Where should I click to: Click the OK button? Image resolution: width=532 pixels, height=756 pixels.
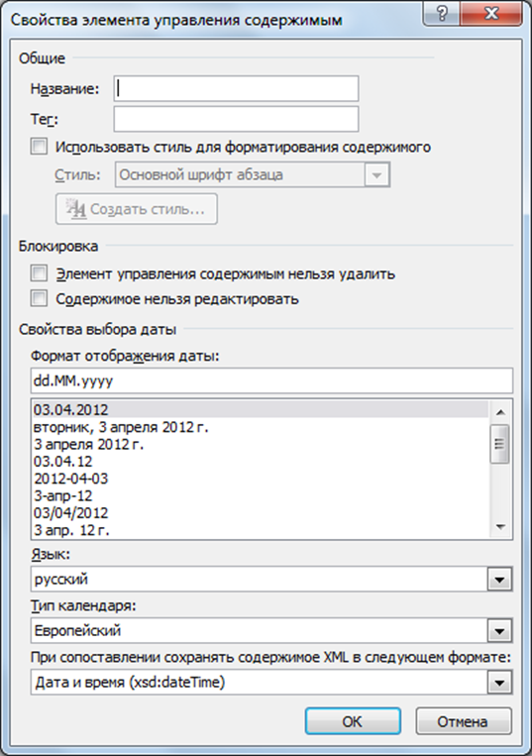point(353,721)
